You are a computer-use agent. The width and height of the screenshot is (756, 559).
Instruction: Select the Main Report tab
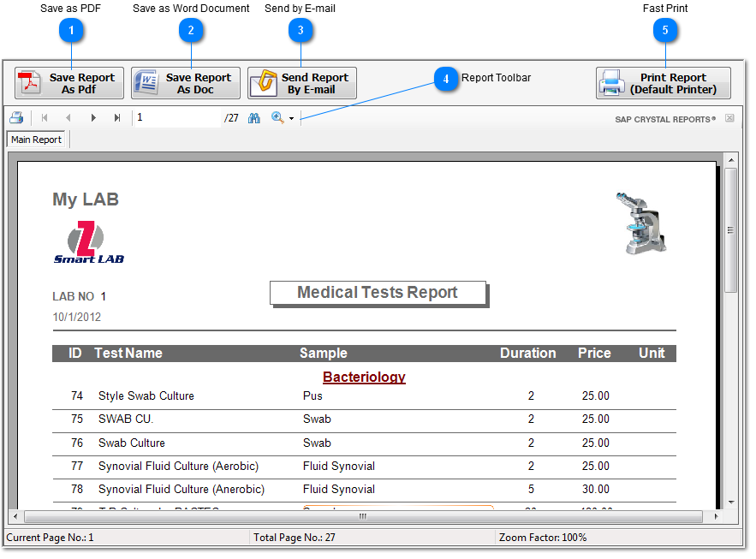36,140
